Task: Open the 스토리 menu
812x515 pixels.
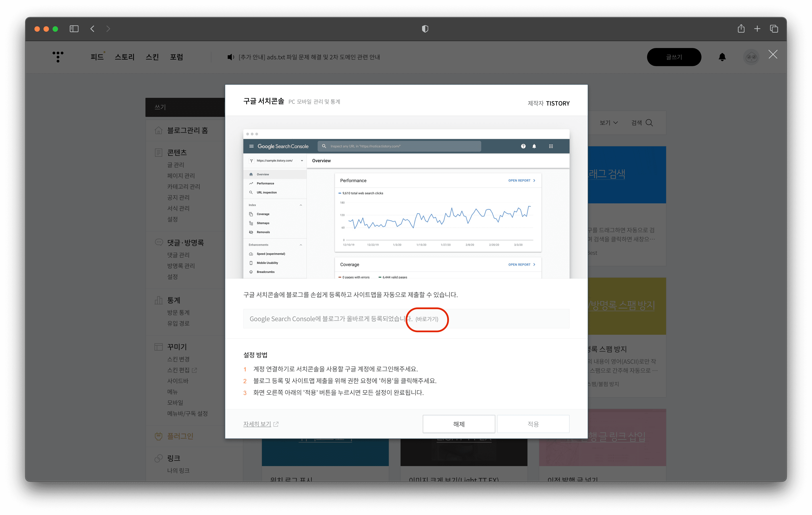Action: point(124,57)
